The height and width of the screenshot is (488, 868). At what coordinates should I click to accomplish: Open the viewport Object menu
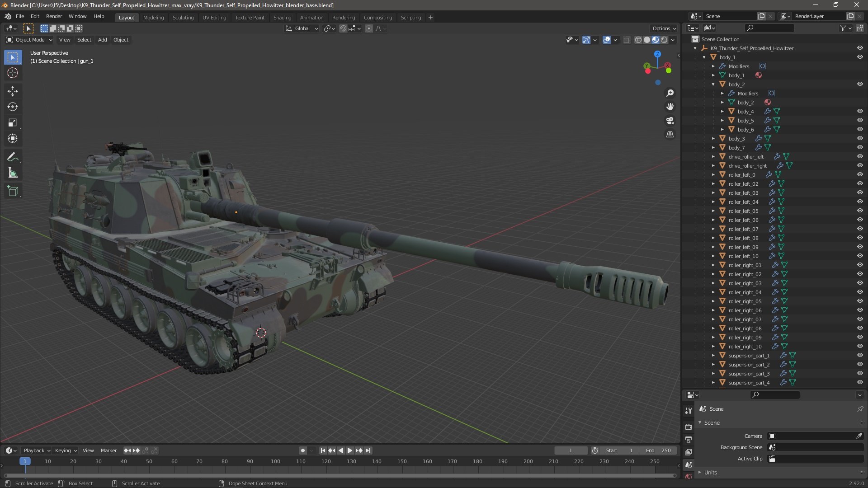point(121,40)
